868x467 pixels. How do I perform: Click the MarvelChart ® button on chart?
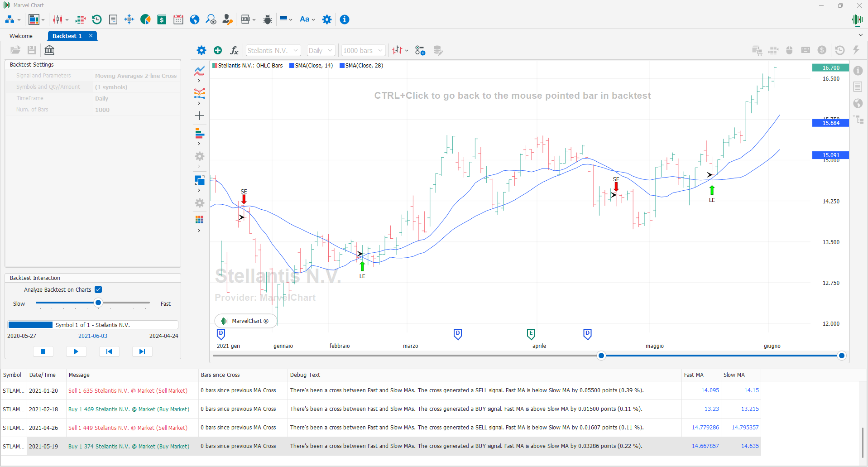click(245, 321)
